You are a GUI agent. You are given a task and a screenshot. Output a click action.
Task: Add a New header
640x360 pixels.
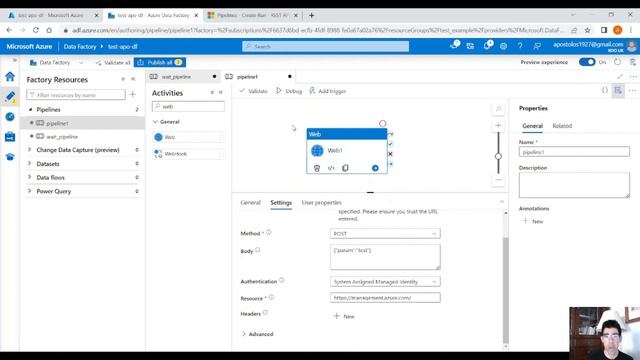344,316
